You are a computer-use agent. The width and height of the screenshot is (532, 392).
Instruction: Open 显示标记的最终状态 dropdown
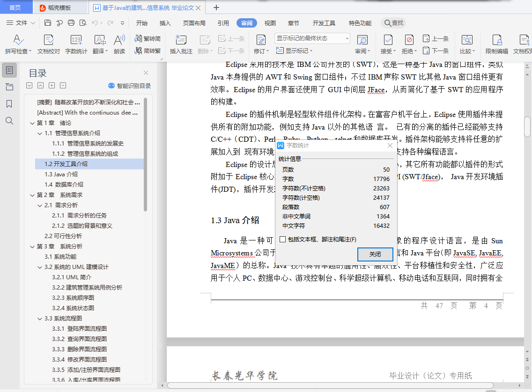click(x=312, y=38)
